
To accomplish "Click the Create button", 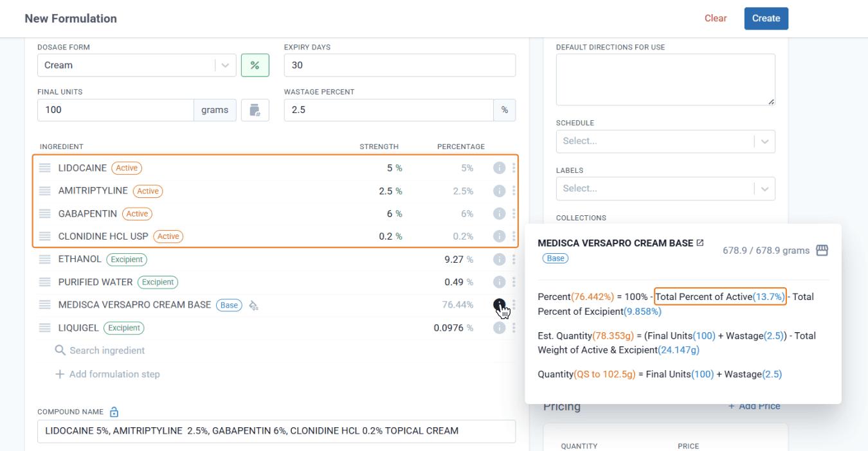I will pos(766,19).
